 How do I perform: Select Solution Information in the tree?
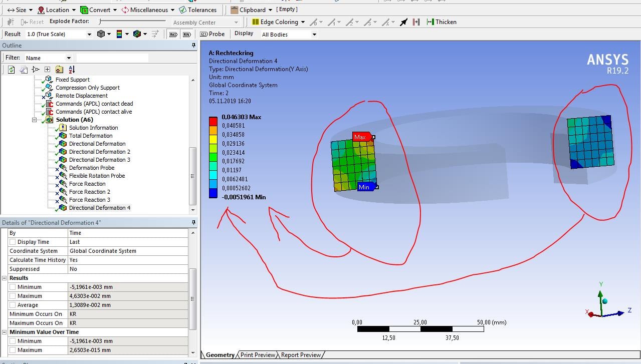[94, 128]
